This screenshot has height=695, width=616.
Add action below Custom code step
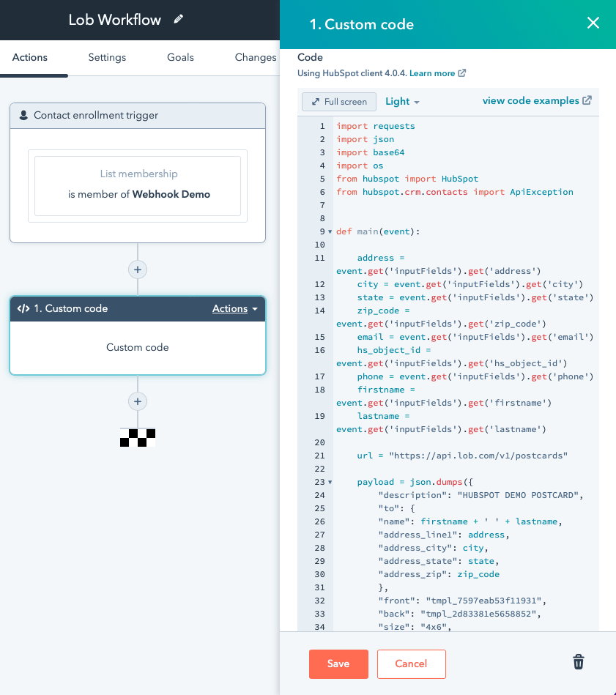coord(138,401)
